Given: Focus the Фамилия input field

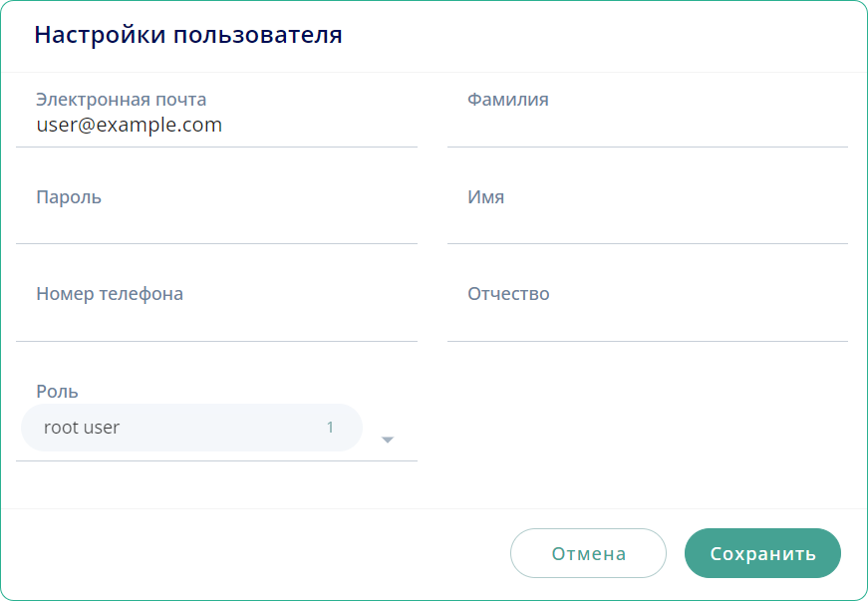Looking at the screenshot, I should point(647,127).
